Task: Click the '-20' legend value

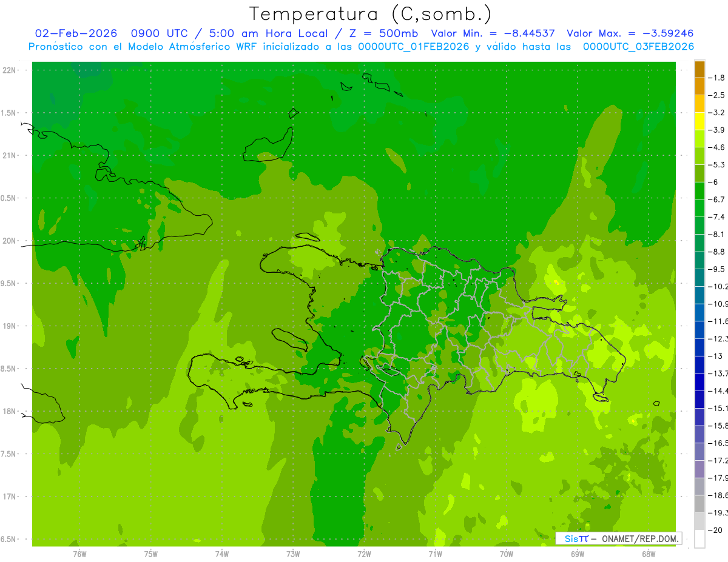Action: pos(716,530)
